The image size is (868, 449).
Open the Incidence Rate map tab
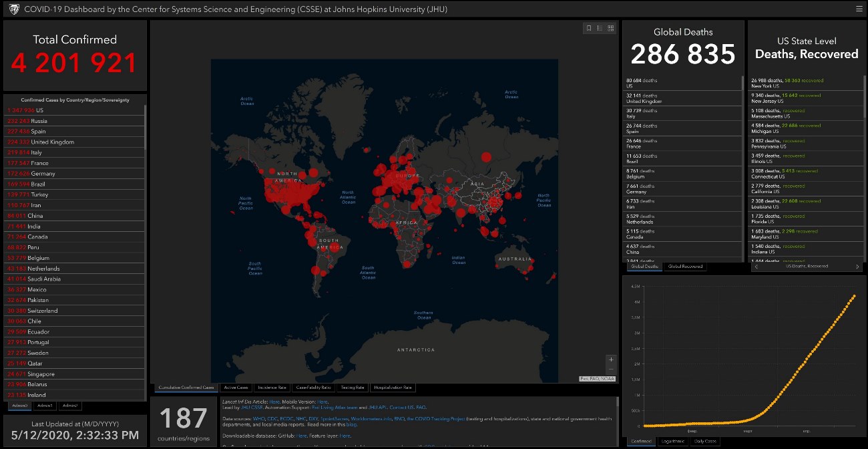coord(272,388)
